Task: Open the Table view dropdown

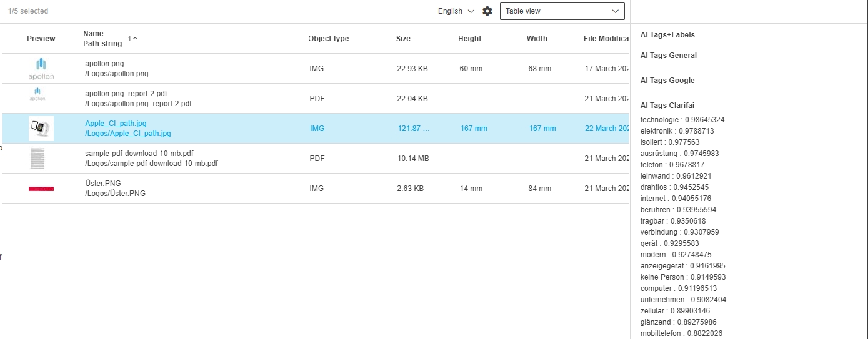Action: coord(562,11)
